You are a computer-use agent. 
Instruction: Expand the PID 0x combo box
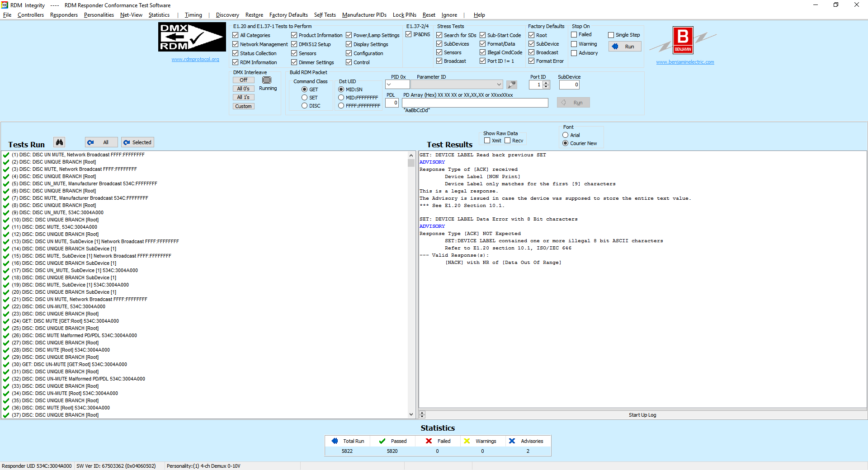click(x=389, y=85)
